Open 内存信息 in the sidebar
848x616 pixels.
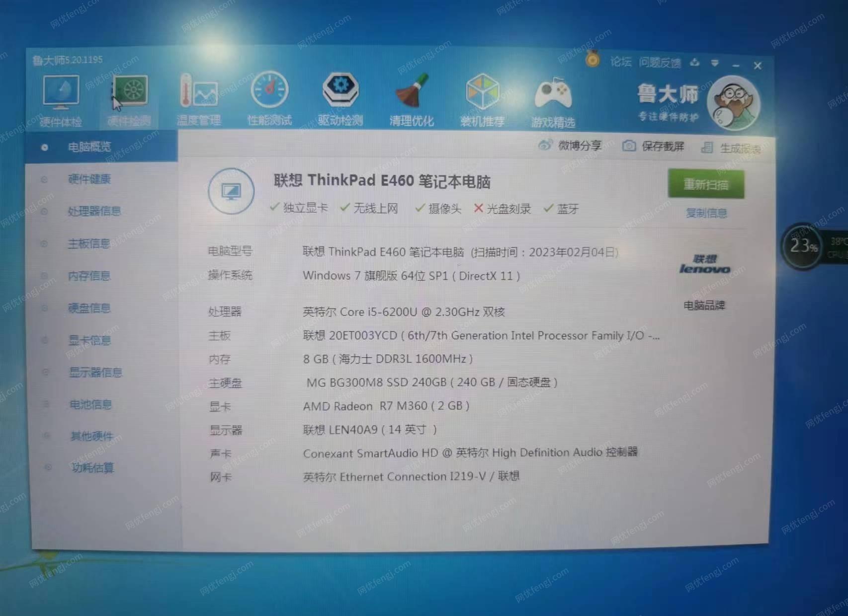pos(89,276)
